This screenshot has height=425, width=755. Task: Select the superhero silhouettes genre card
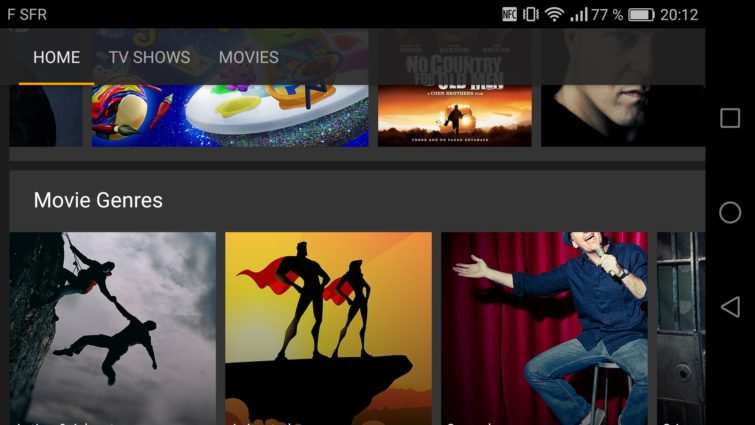click(328, 328)
